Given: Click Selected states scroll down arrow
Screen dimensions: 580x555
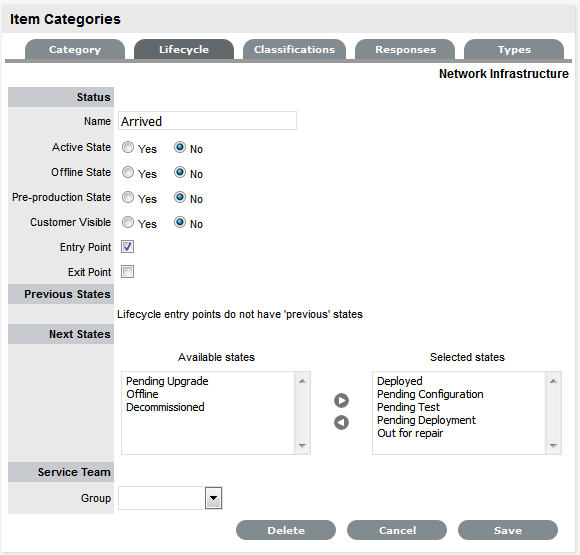Looking at the screenshot, I should click(x=553, y=446).
